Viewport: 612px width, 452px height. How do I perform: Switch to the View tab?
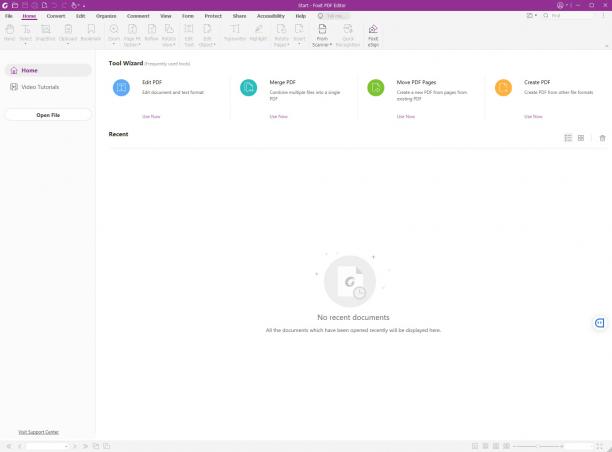pos(166,16)
